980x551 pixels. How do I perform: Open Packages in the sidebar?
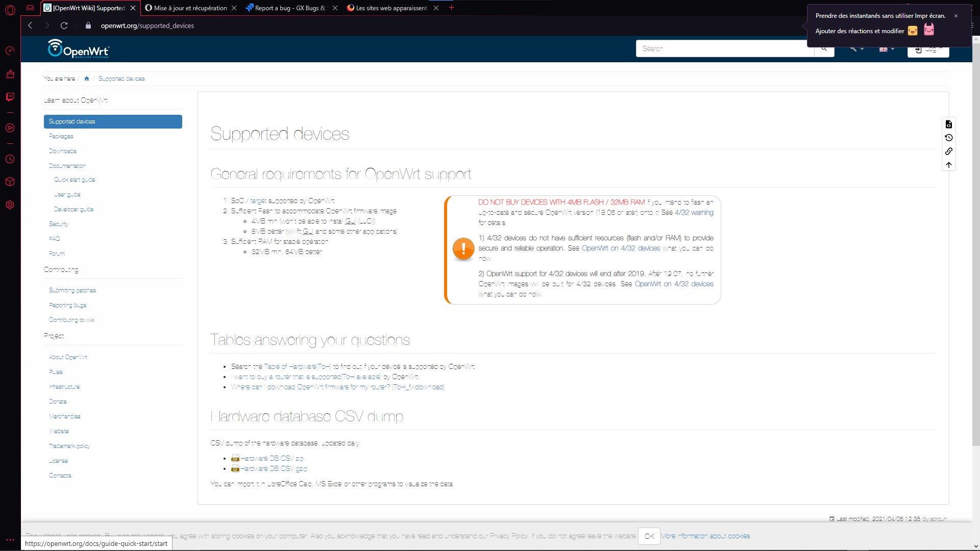(61, 136)
